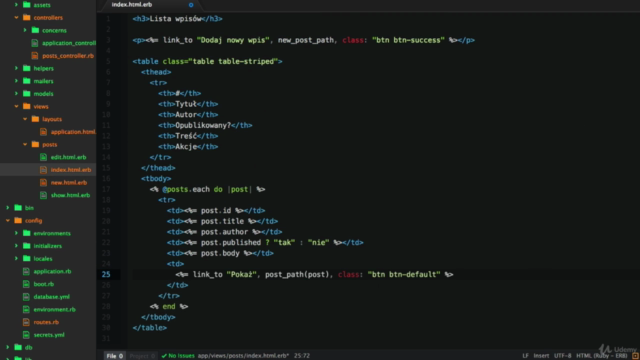Image resolution: width=640 pixels, height=360 pixels.
Task: Click the boot.rb file icon
Action: (x=26, y=284)
